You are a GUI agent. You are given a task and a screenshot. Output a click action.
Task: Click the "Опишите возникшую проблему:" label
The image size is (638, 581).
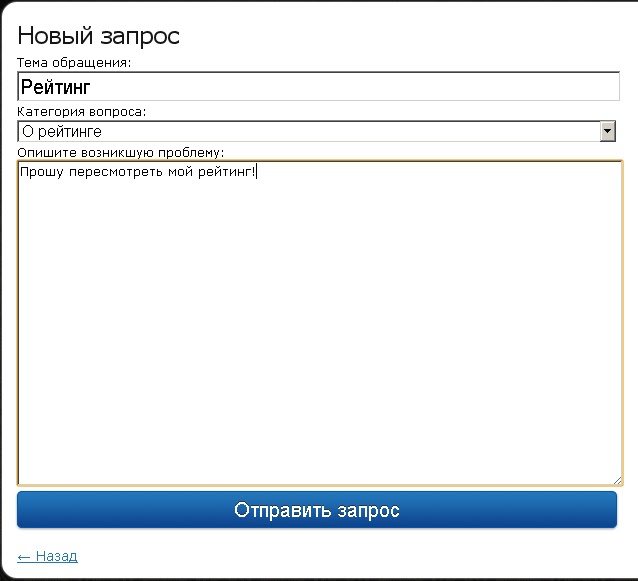pos(121,153)
